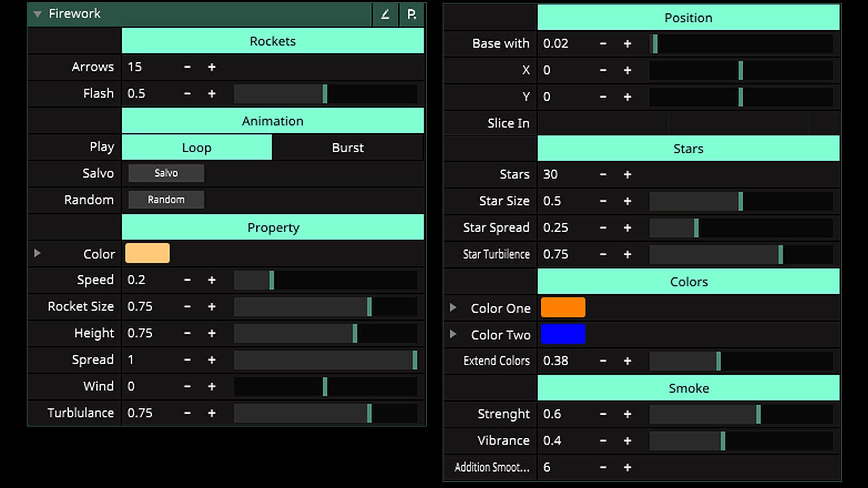Click the Rockets section header

tap(273, 41)
